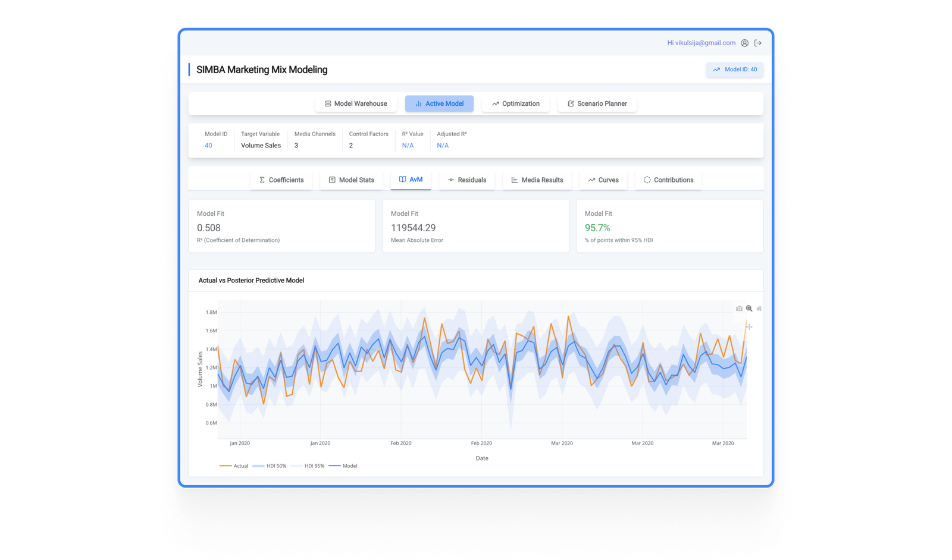Switch to the Scenario Planner tab
The height and width of the screenshot is (560, 952).
[x=597, y=104]
